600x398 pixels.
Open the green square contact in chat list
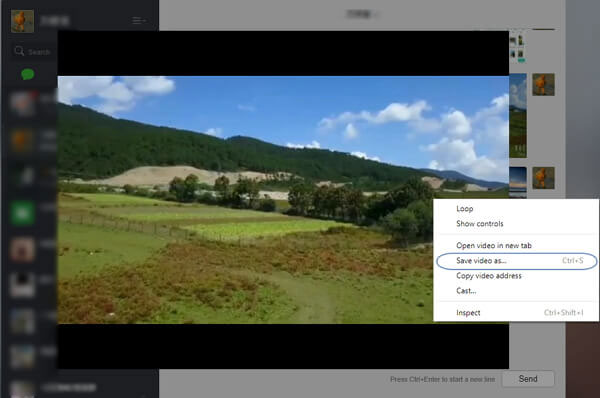pyautogui.click(x=22, y=213)
